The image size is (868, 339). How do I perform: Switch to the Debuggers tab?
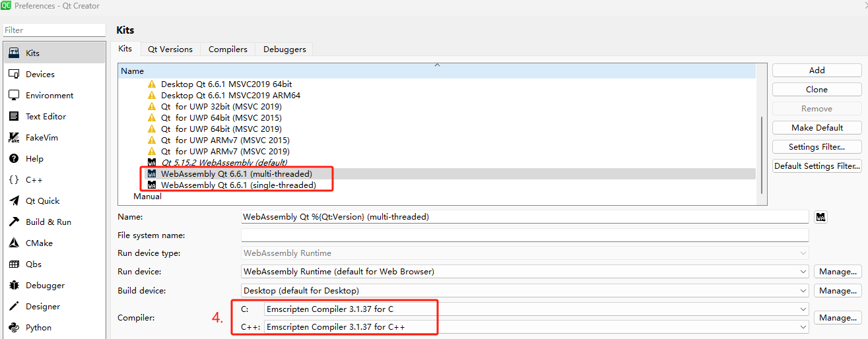click(x=284, y=49)
